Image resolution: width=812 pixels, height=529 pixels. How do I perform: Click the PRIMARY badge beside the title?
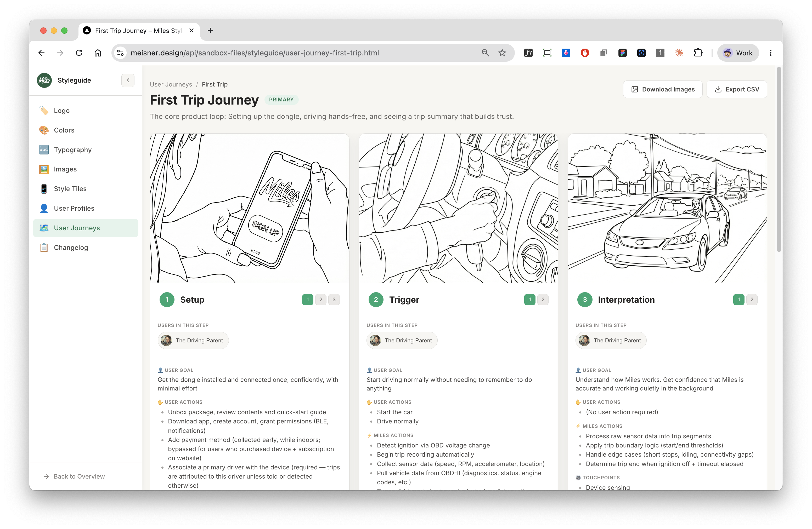click(281, 100)
